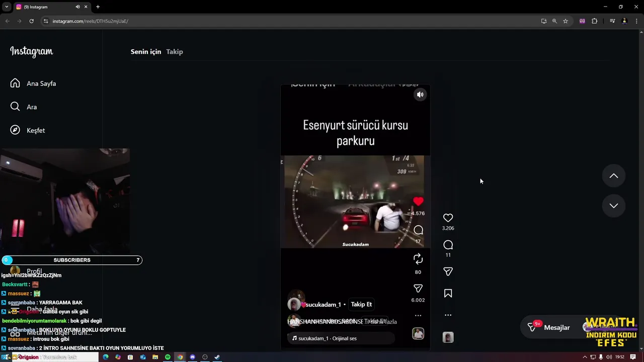Open the Keşfet explore page

click(28, 130)
